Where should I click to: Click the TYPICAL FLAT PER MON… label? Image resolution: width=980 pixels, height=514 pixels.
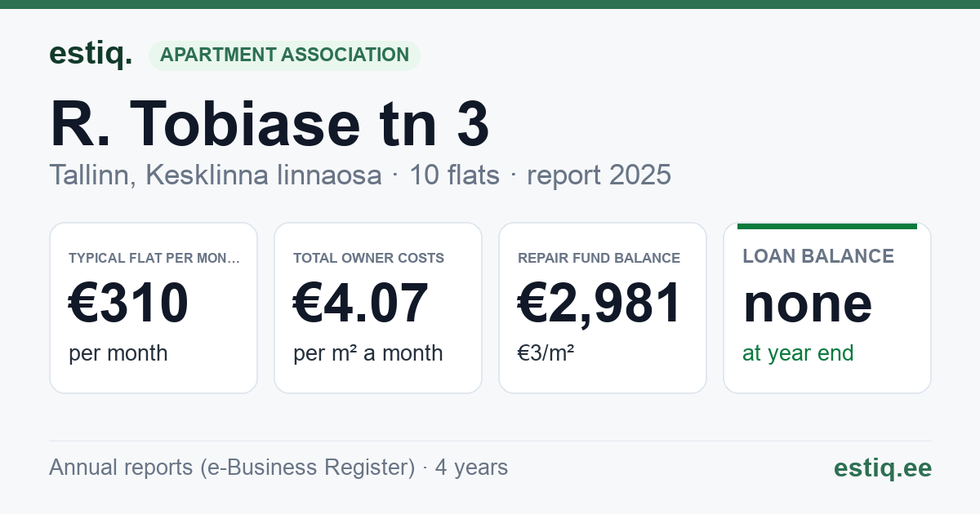(154, 258)
